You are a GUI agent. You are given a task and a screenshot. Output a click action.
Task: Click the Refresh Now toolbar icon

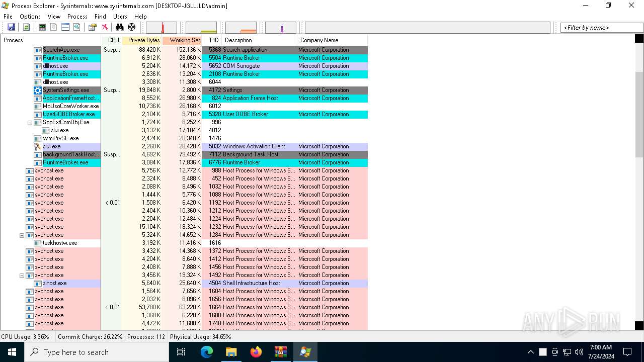click(26, 27)
